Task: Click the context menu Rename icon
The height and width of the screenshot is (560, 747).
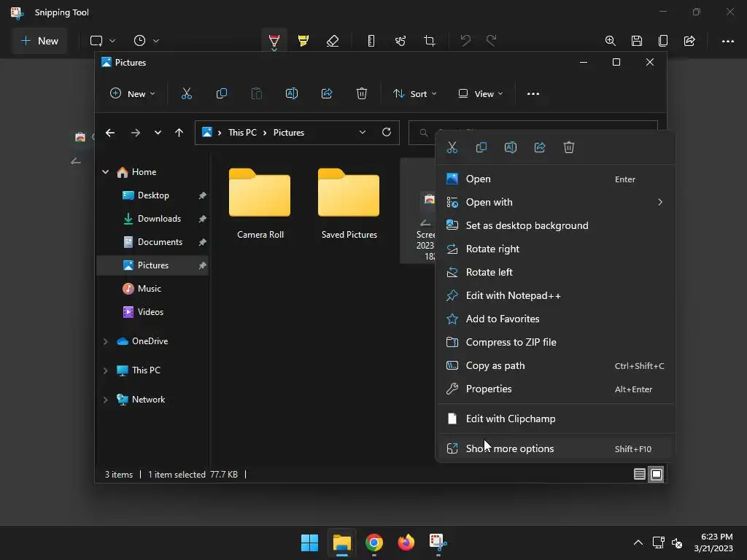Action: pos(510,147)
